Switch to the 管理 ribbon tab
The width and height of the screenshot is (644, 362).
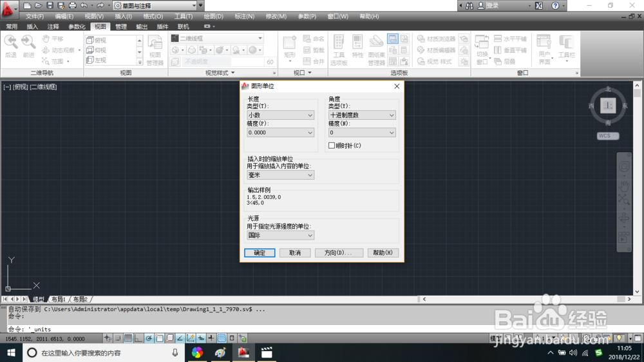tap(121, 26)
